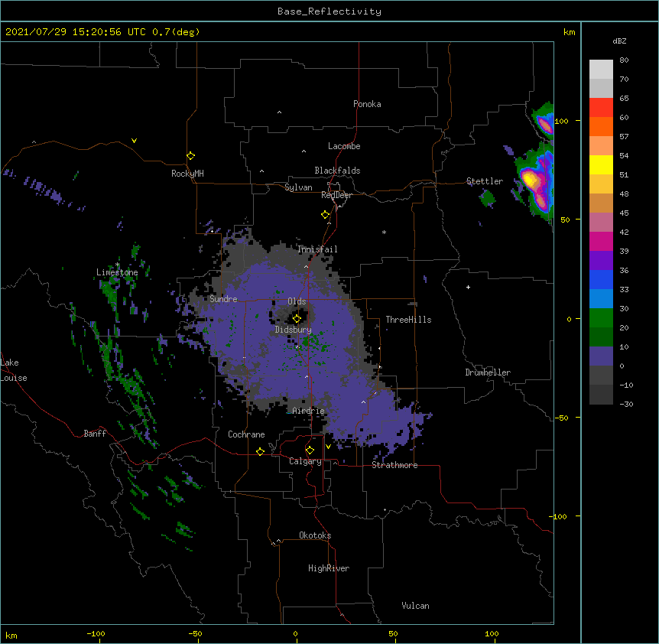The height and width of the screenshot is (644, 659).
Task: Click the Sundre label
Action: tap(223, 299)
